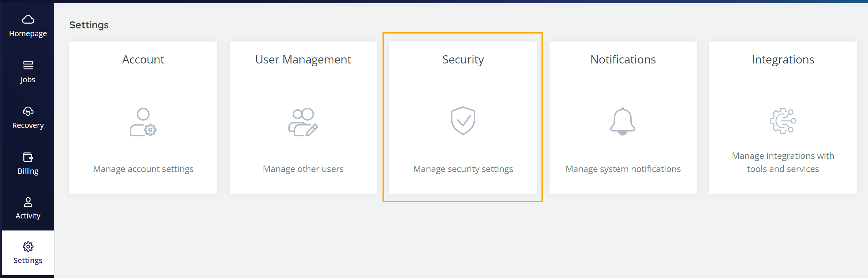Click the Billing wallet icon
Viewport: 868px width, 278px height.
pos(28,157)
